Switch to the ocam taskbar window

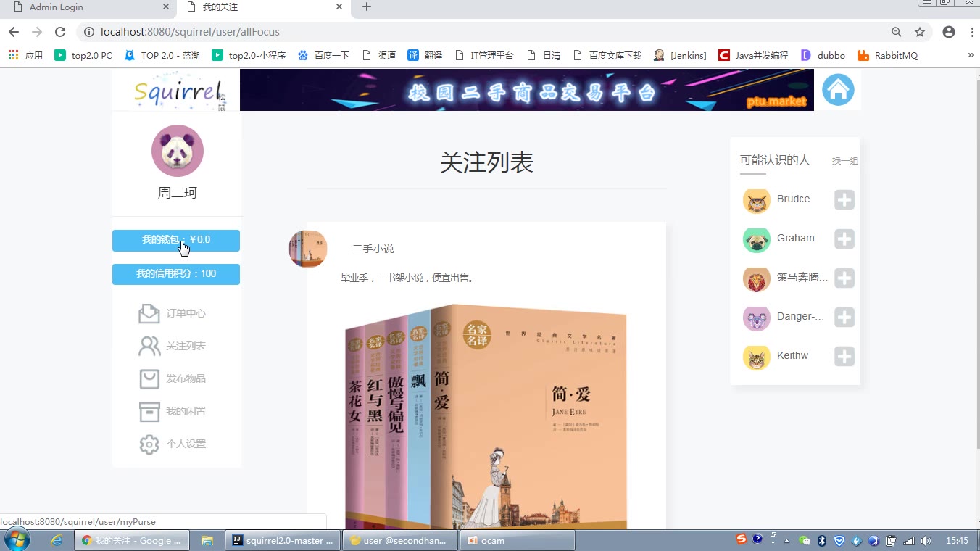(518, 540)
